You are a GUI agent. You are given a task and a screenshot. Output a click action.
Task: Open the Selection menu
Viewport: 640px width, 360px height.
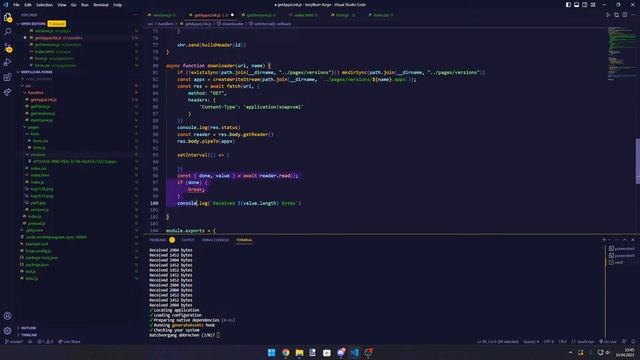pos(44,5)
